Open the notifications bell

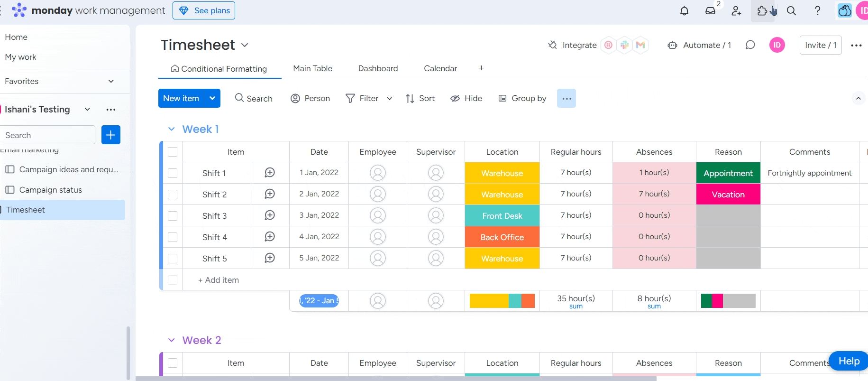point(684,10)
